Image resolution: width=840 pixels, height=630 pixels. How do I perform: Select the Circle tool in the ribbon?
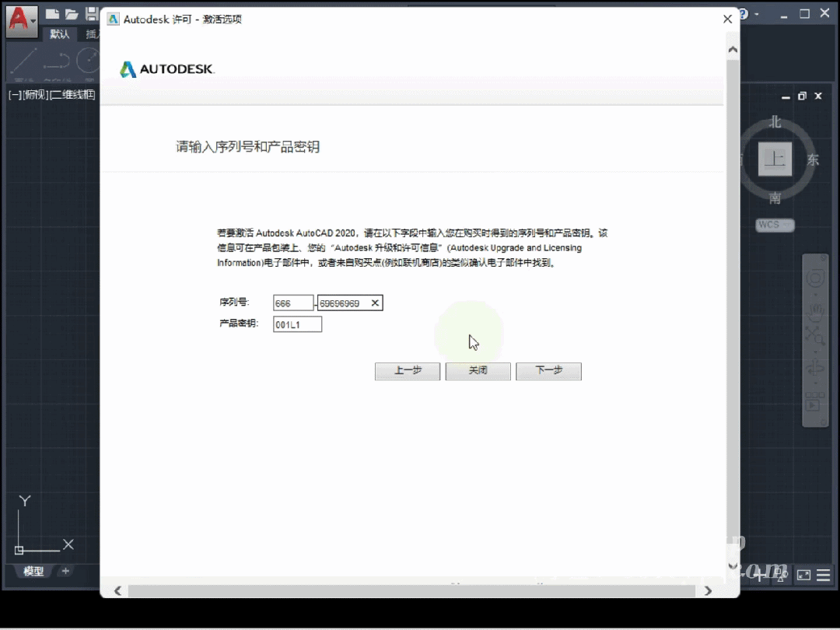point(88,60)
